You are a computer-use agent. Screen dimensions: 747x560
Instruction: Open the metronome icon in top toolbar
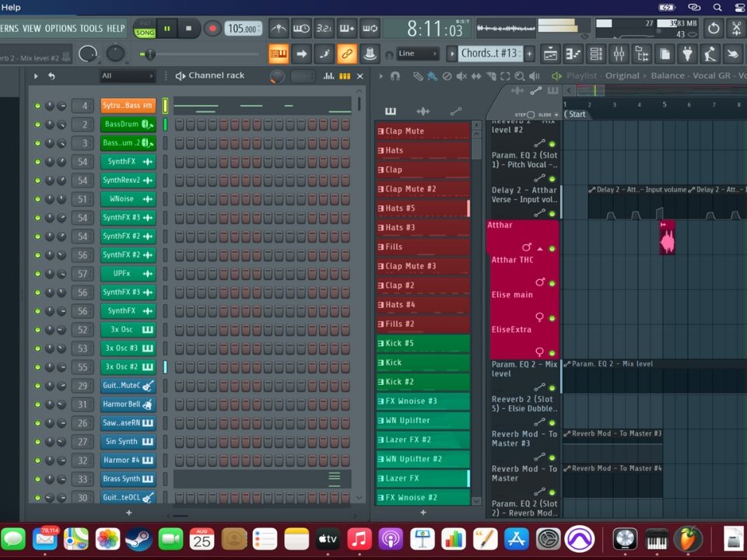click(278, 29)
